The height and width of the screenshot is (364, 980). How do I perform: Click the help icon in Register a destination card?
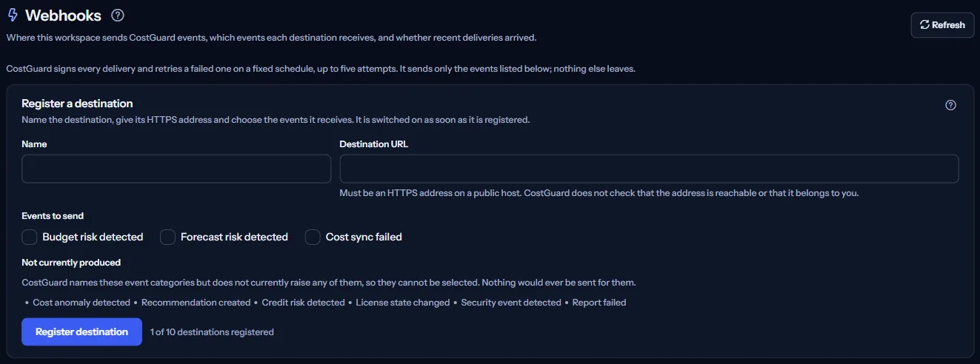click(951, 105)
